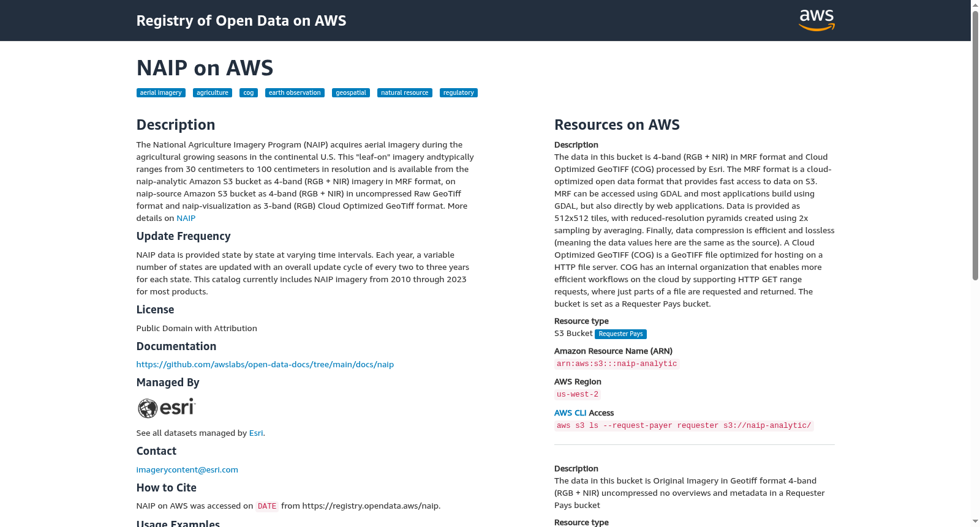Click the Requester Pays badge
The image size is (980, 527).
coord(621,334)
